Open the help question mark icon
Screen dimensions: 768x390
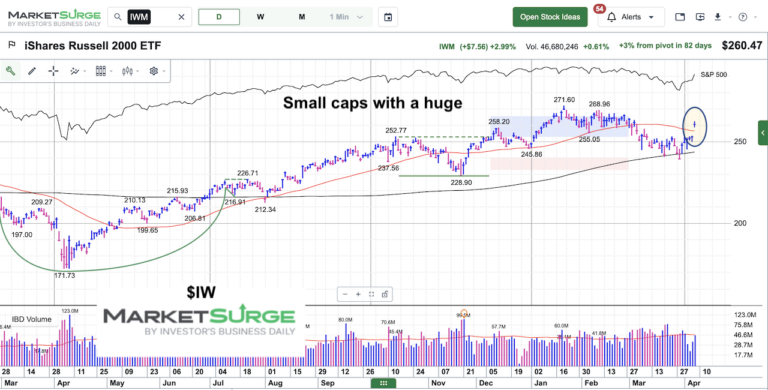[x=743, y=17]
